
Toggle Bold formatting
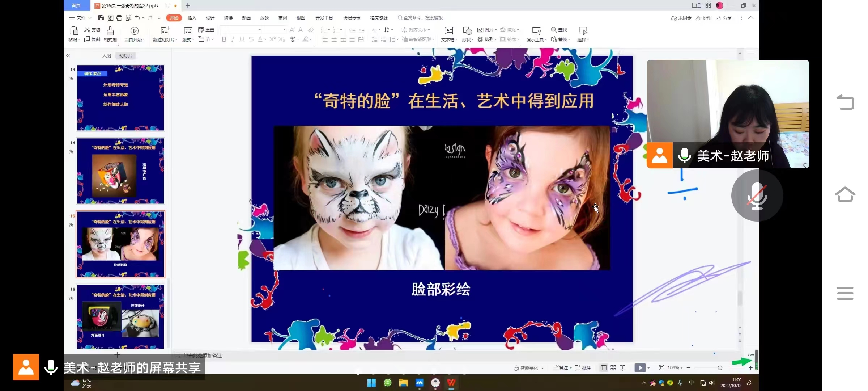point(224,39)
